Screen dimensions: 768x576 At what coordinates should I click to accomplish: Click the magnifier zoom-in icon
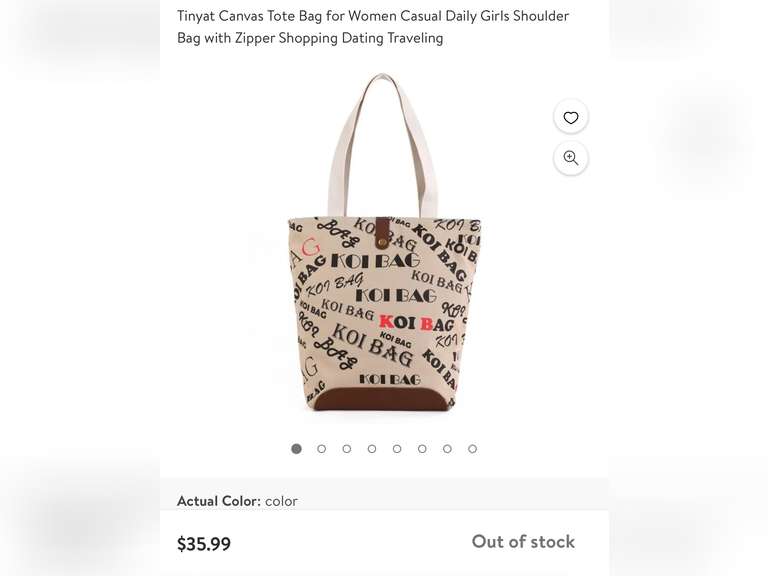571,158
